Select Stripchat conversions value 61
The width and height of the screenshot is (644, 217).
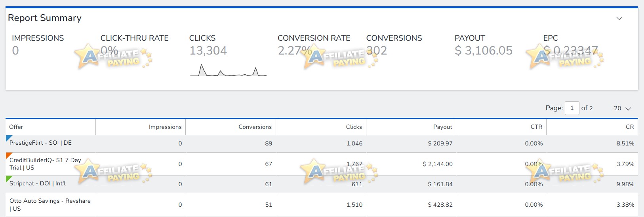269,184
